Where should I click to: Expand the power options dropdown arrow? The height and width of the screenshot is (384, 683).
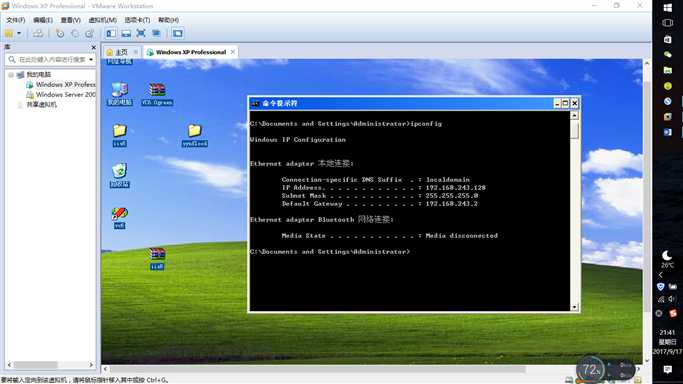[x=19, y=34]
